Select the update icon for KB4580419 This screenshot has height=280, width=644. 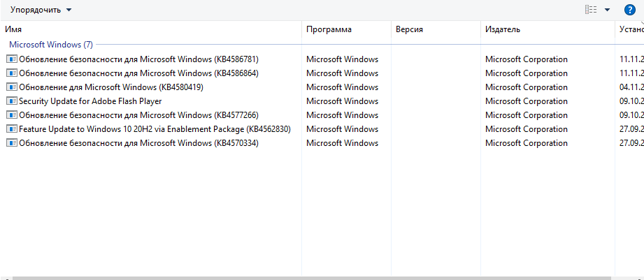[x=12, y=87]
